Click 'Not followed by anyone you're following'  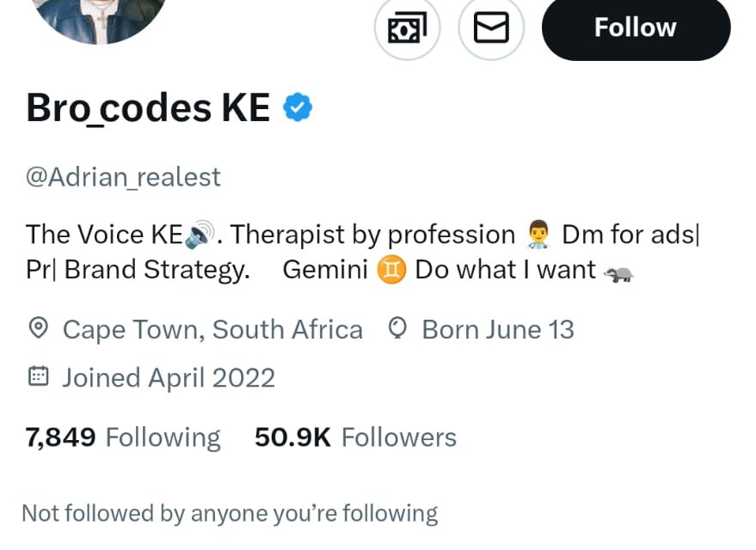coord(230,514)
